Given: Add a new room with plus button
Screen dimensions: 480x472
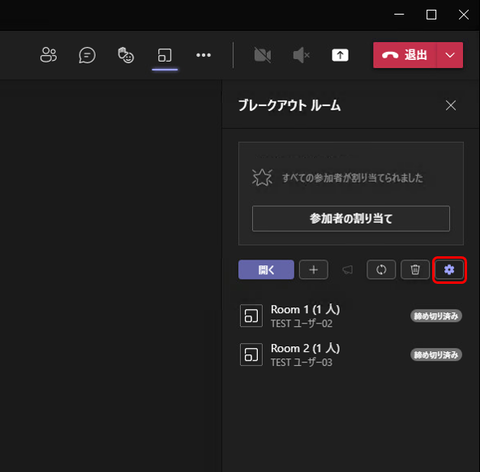Looking at the screenshot, I should (x=313, y=270).
